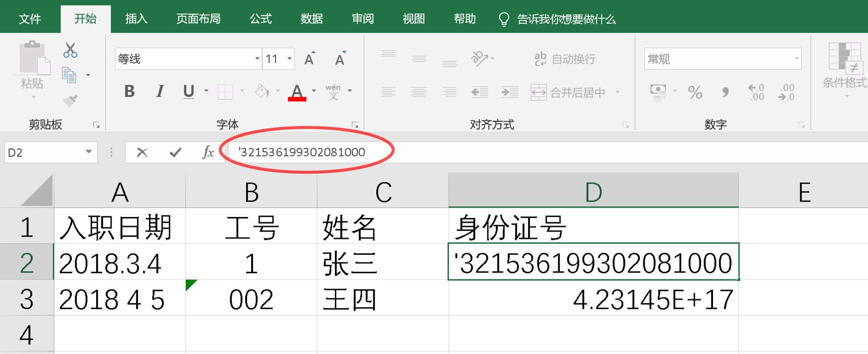Cancel formula bar entry with X
Viewport: 868px width, 354px height.
pyautogui.click(x=142, y=152)
